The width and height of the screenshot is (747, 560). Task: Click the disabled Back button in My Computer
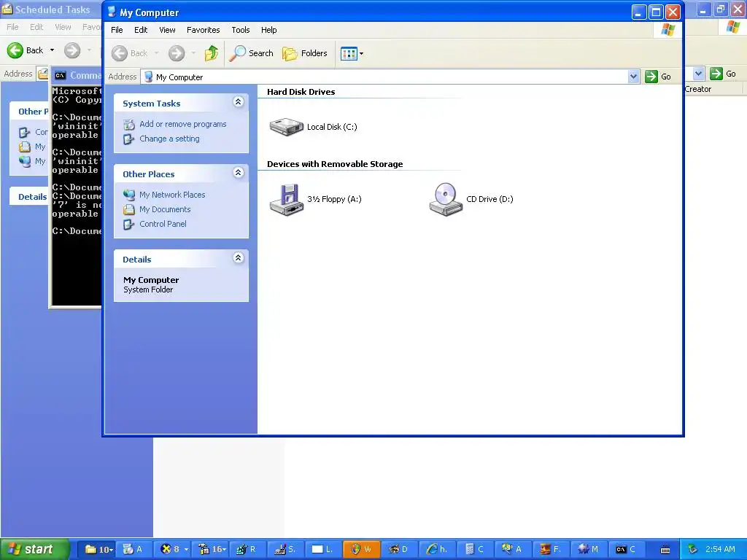click(x=130, y=53)
